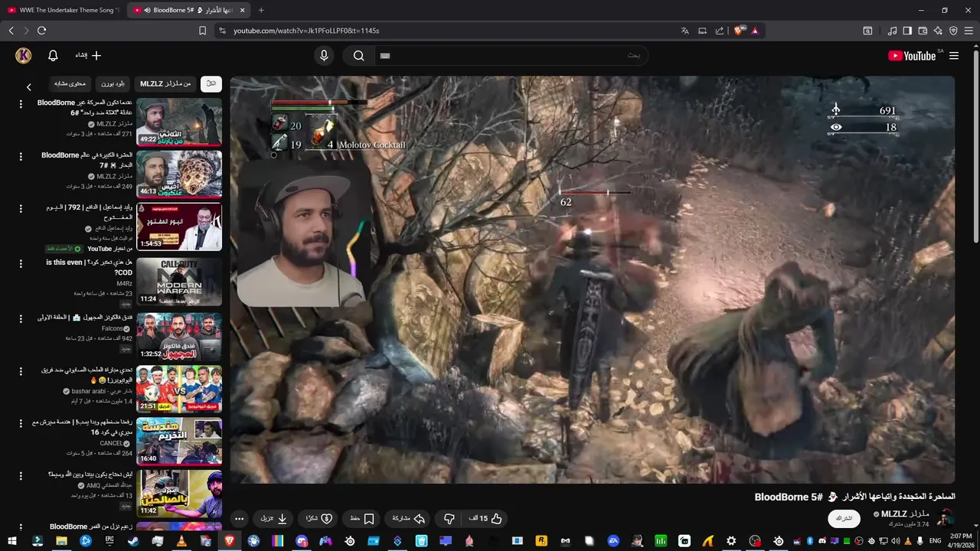Open Steam from the taskbar
The height and width of the screenshot is (551, 980).
click(133, 541)
